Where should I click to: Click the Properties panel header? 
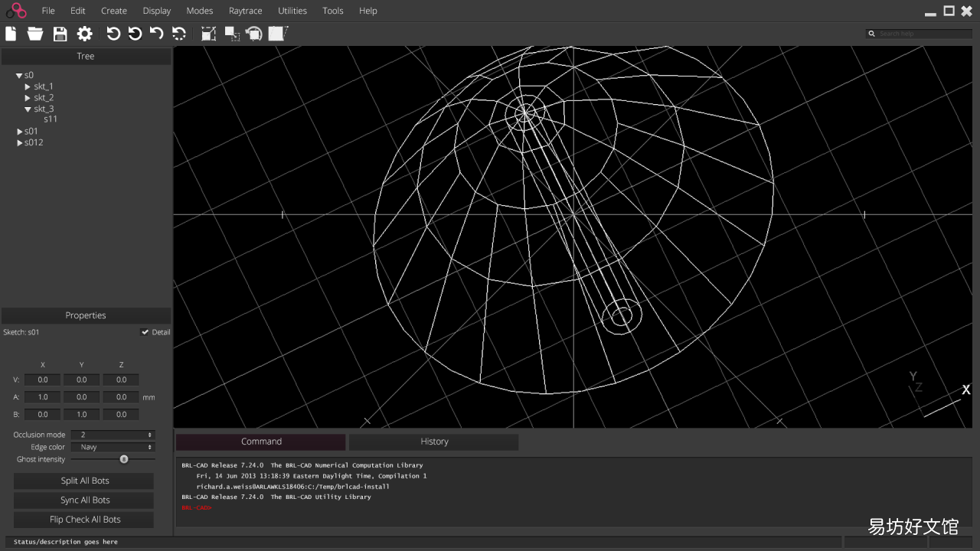(86, 315)
